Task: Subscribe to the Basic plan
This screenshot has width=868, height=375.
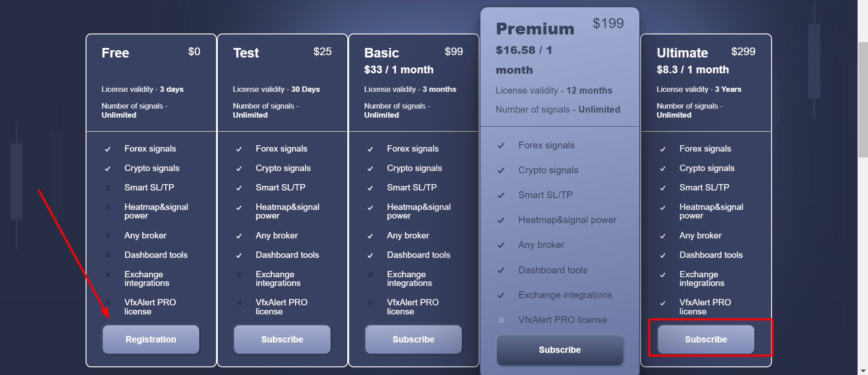Action: click(x=413, y=339)
